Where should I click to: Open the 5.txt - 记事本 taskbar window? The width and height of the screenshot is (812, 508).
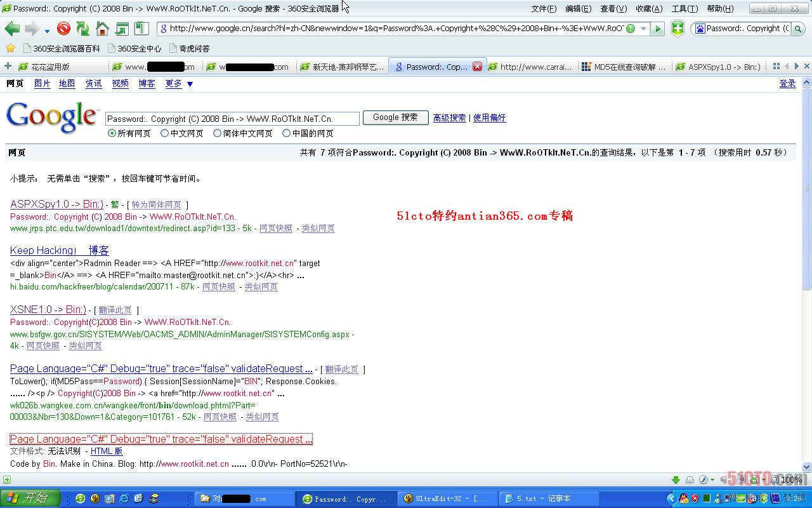tap(549, 498)
